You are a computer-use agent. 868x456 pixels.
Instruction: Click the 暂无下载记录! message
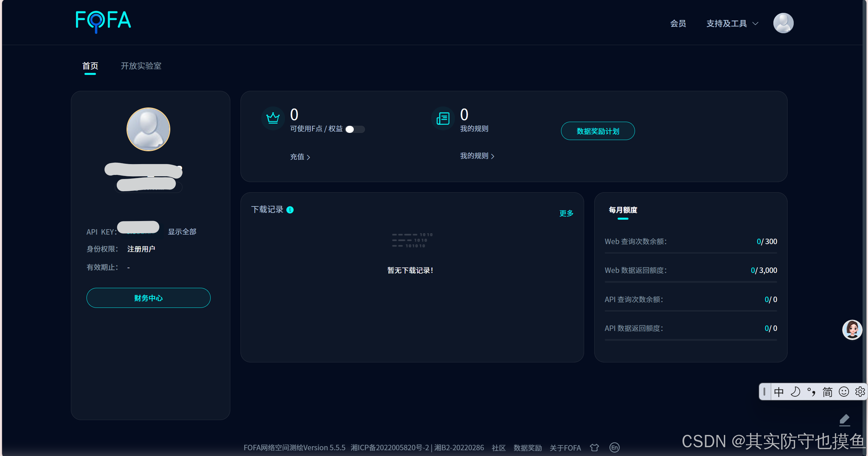point(410,270)
